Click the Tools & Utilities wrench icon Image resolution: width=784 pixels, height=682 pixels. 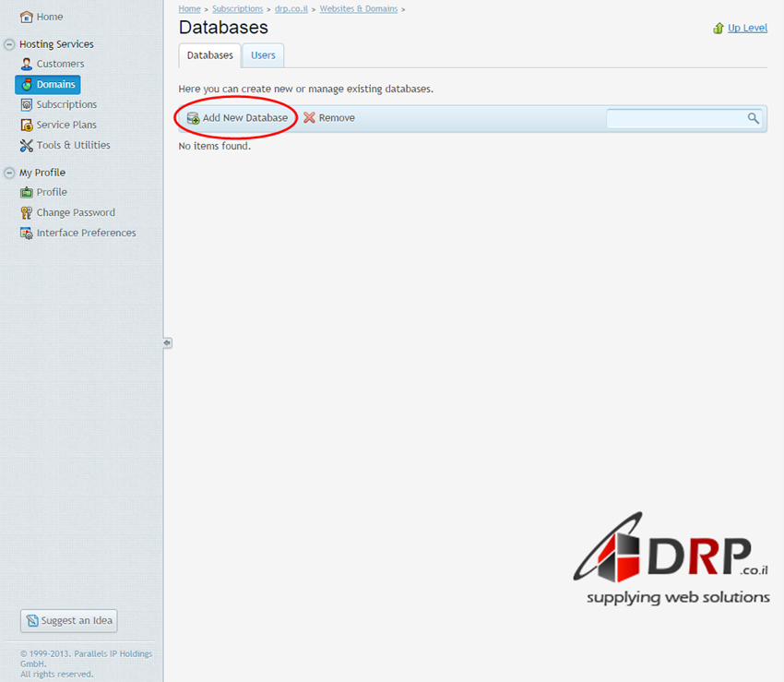pos(27,145)
